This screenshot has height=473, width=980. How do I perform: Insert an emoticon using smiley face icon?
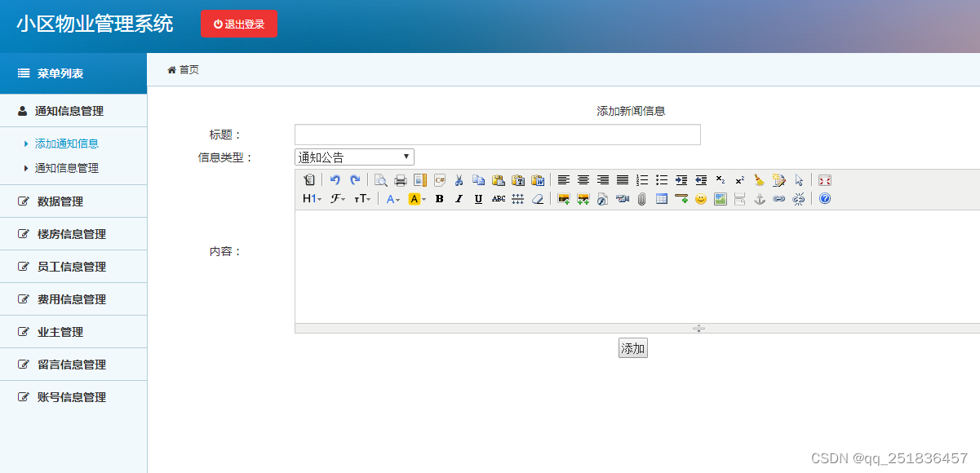pyautogui.click(x=700, y=199)
